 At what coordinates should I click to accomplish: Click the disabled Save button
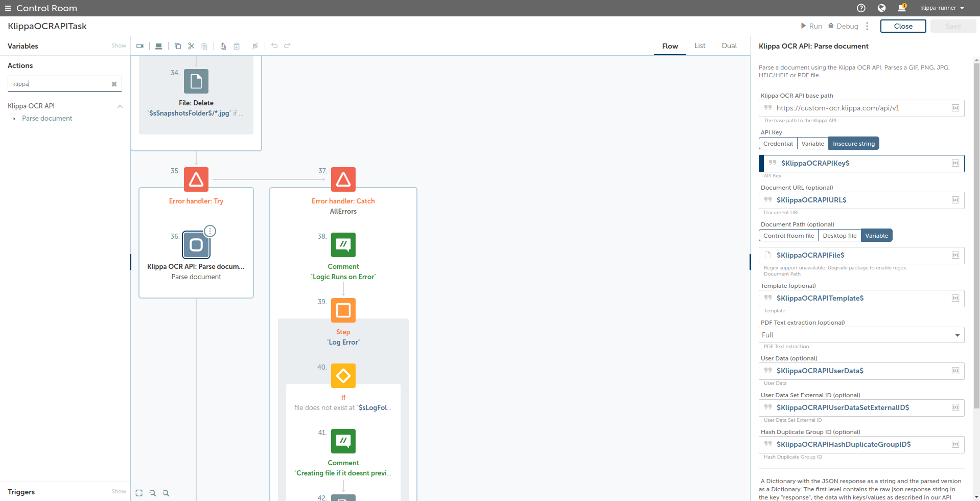953,26
